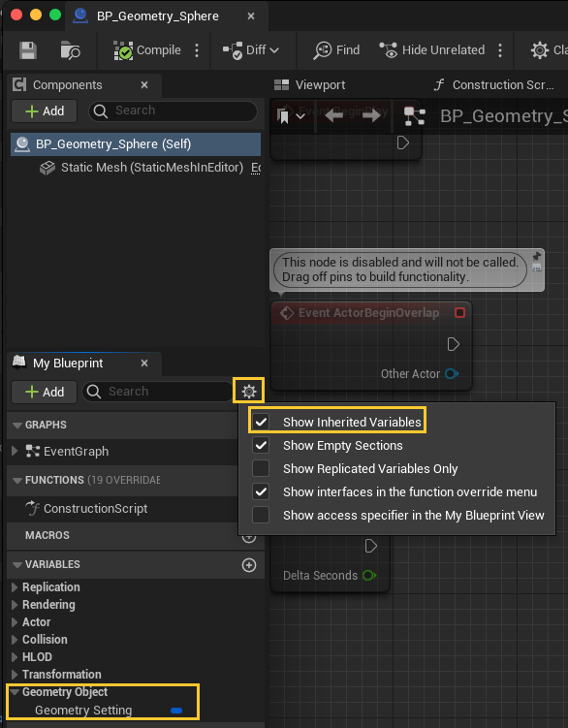Screen dimensions: 568x728
Task: Click ActorBeginOverlap execution output pin
Action: tap(454, 344)
